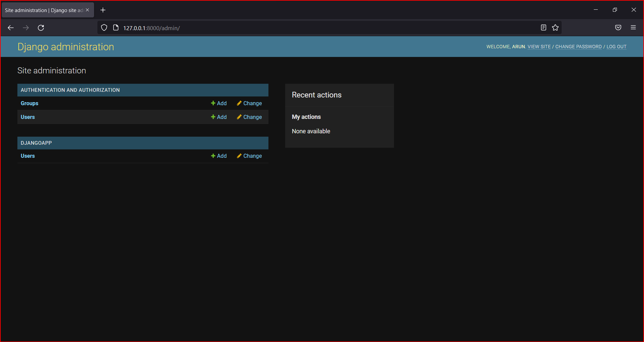The image size is (644, 342).
Task: Click Change for DJANGOAPP Users
Action: pos(249,156)
